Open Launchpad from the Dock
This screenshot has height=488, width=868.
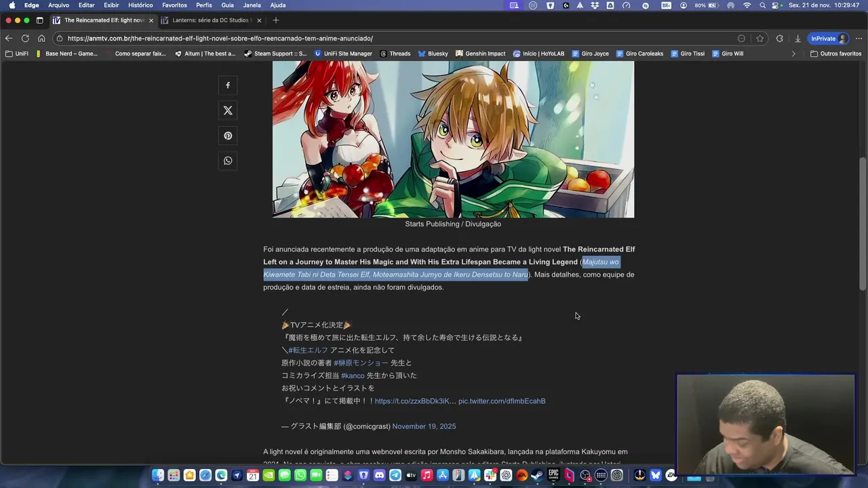pyautogui.click(x=174, y=475)
